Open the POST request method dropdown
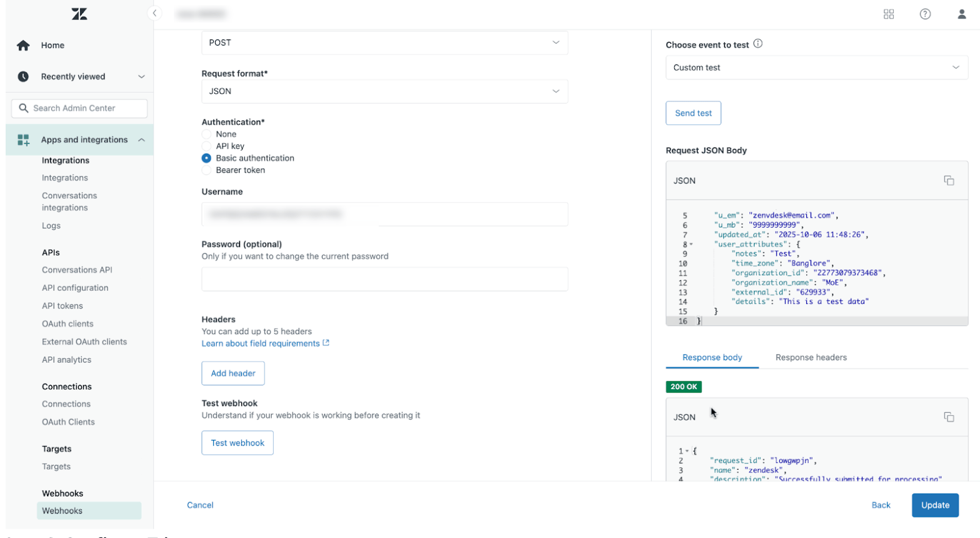The height and width of the screenshot is (538, 980). [384, 43]
